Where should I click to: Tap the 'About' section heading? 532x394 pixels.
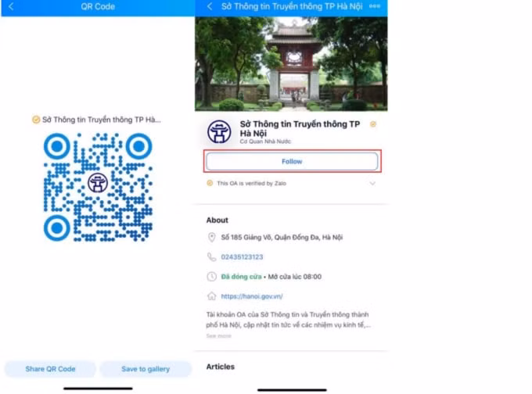pyautogui.click(x=217, y=220)
